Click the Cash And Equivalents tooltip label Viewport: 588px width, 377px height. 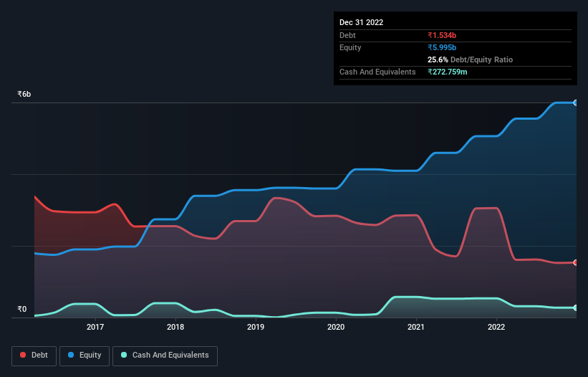coord(377,72)
